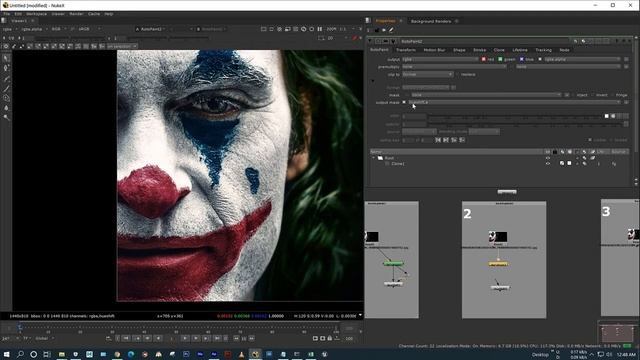Select the arrow Select All tool in viewer toolbar
Viewport: 640px width, 360px height.
[x=6, y=58]
